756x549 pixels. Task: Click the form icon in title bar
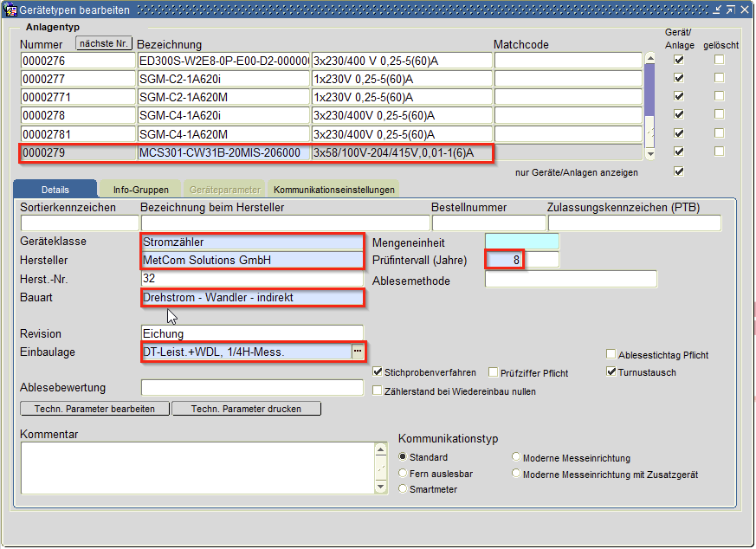[12, 10]
